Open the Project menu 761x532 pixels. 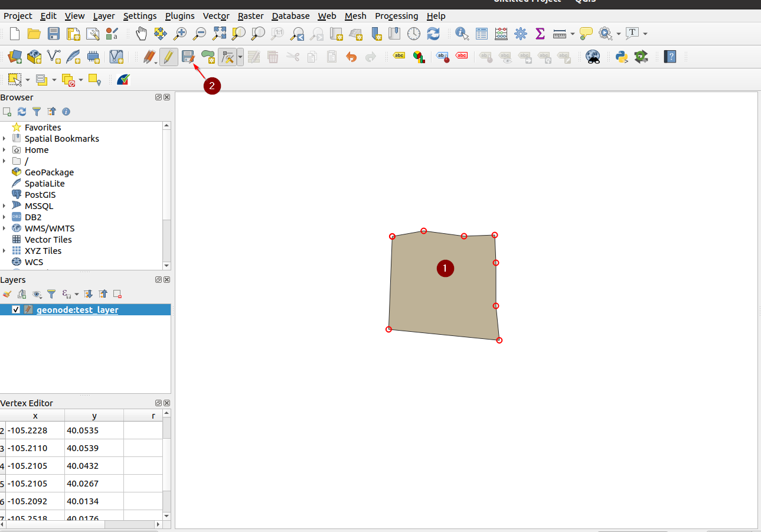tap(18, 16)
